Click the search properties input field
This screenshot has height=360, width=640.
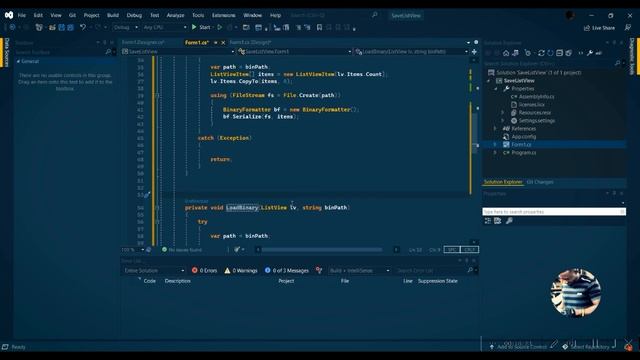[x=554, y=212]
